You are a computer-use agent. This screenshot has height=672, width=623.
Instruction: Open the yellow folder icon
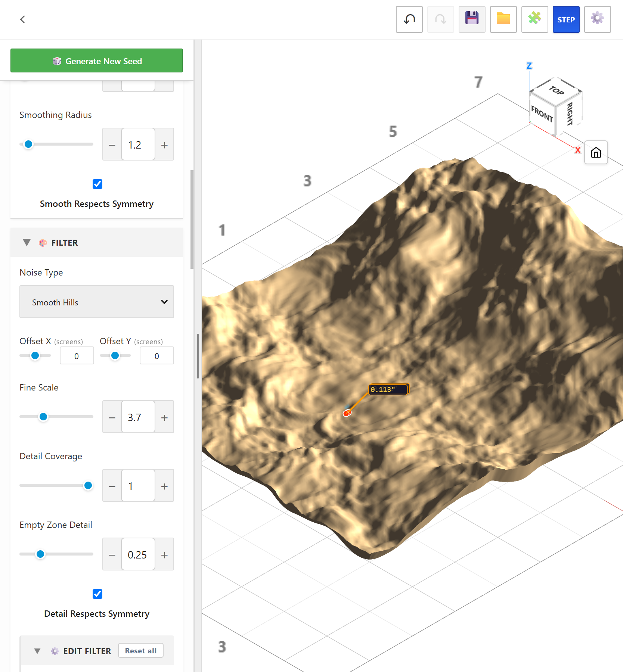point(503,19)
